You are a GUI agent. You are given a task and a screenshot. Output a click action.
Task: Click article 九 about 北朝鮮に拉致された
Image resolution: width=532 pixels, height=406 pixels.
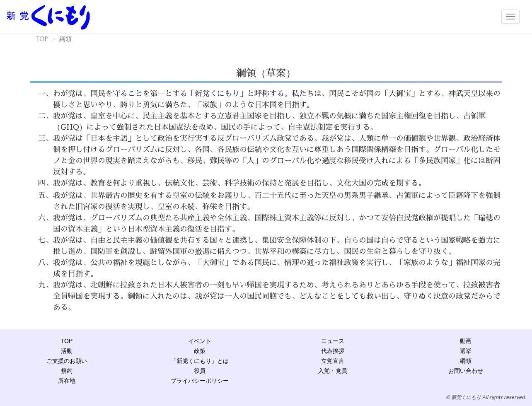[269, 296]
